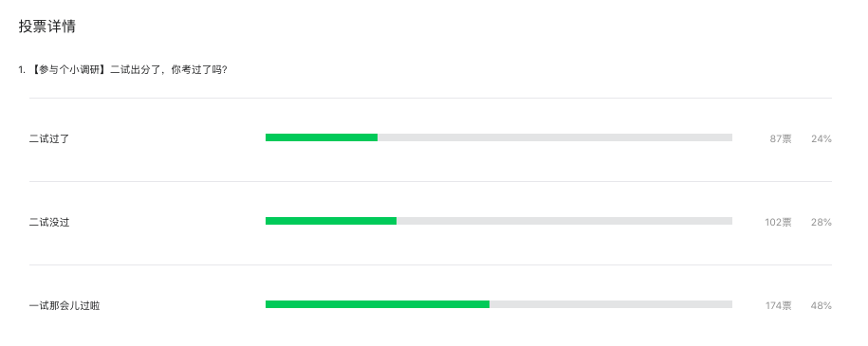Image resolution: width=868 pixels, height=346 pixels.
Task: Click green filled bar for 一试那会儿过啦
Action: [x=378, y=304]
